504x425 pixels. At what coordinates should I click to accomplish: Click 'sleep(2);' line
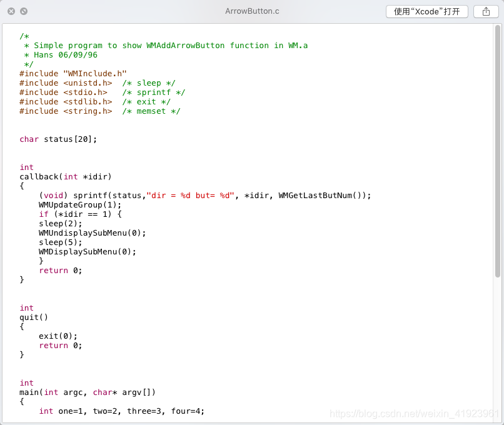61,223
